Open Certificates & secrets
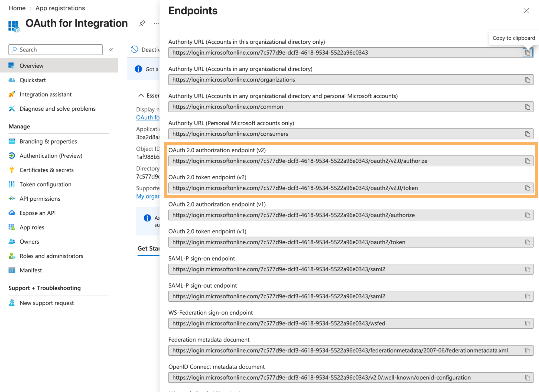Viewport: 539px width, 392px height. coord(47,170)
